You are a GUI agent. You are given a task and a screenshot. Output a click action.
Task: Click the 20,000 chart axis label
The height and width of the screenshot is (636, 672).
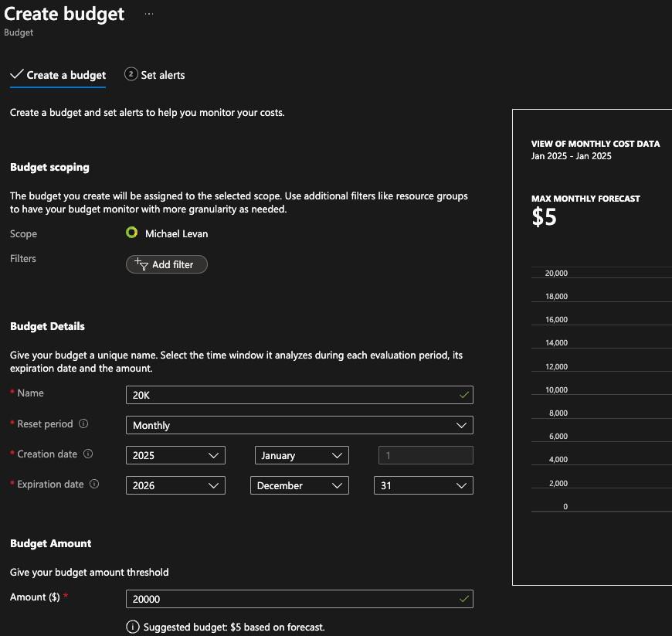coord(556,274)
